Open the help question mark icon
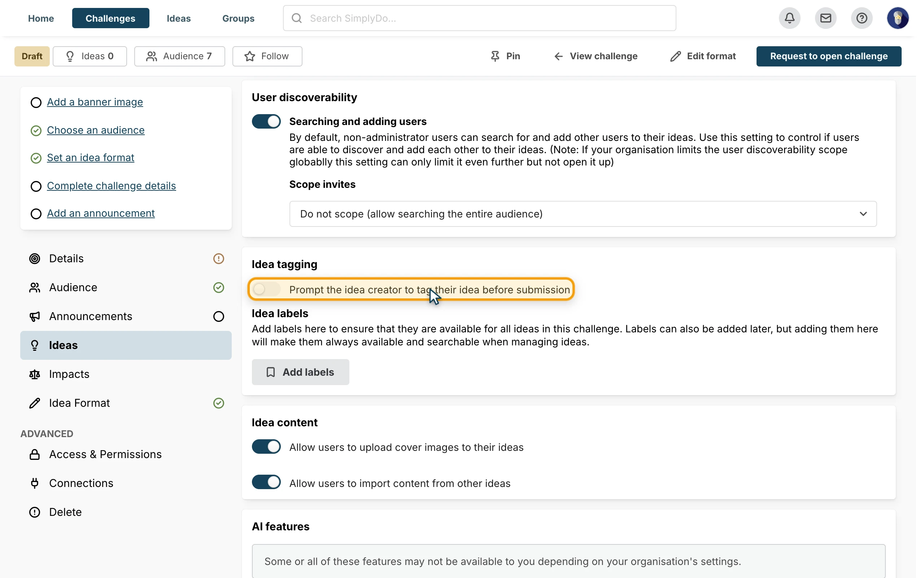Screen dimensions: 924x578 862,18
